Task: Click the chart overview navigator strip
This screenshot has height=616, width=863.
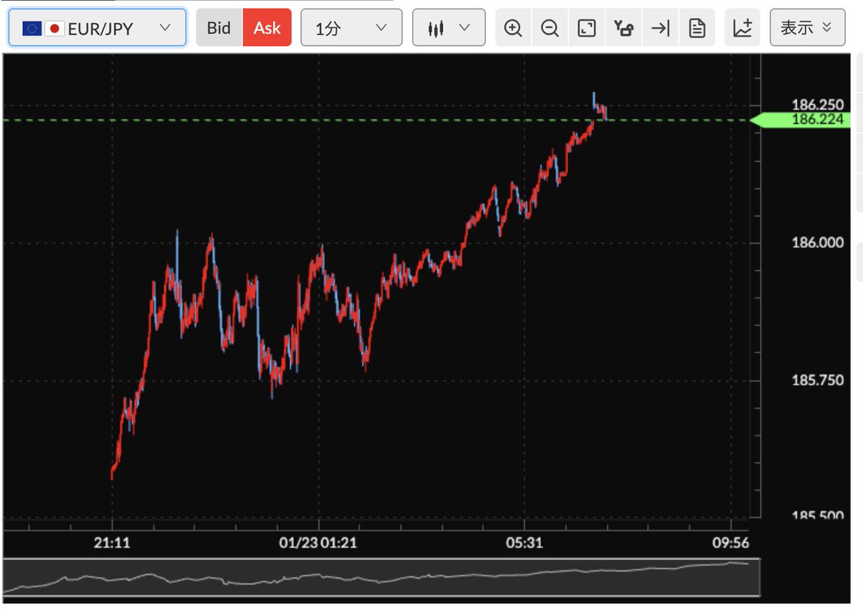Action: point(382,577)
